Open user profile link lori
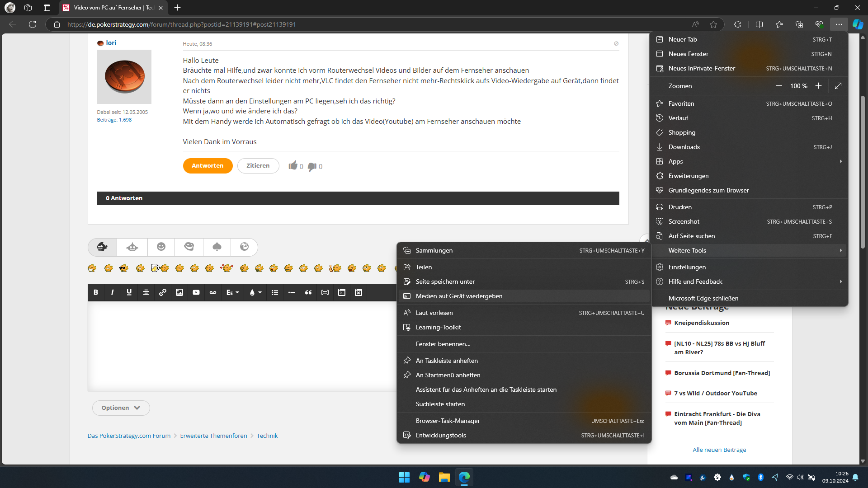 click(x=111, y=43)
